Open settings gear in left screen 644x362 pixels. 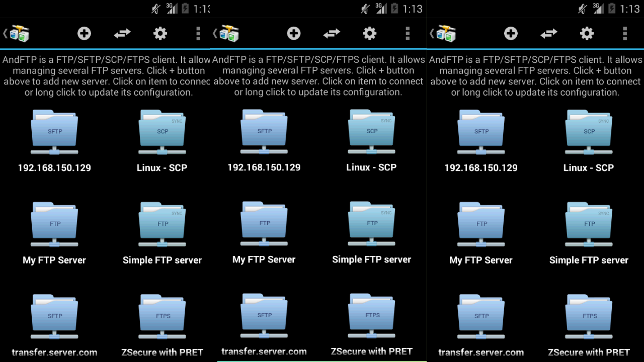(x=160, y=34)
